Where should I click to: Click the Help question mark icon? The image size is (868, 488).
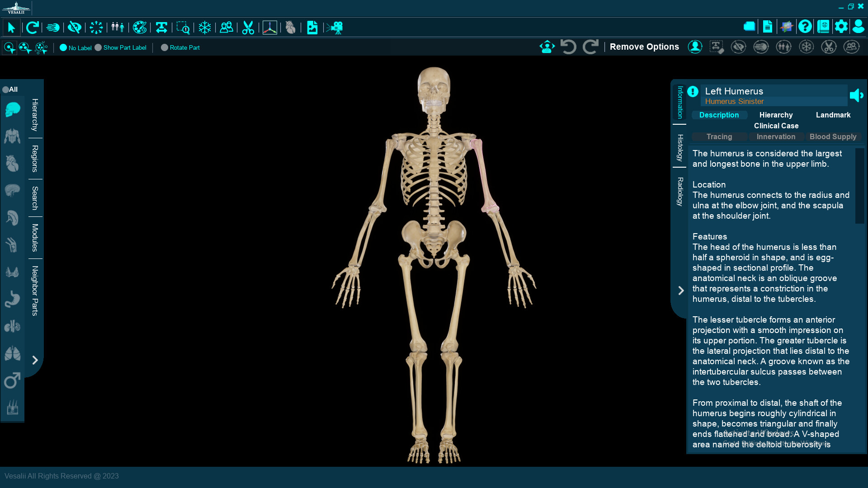[805, 27]
